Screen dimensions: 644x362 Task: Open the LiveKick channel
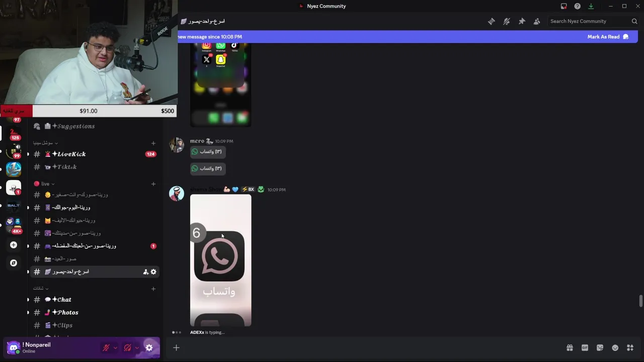tap(95, 154)
